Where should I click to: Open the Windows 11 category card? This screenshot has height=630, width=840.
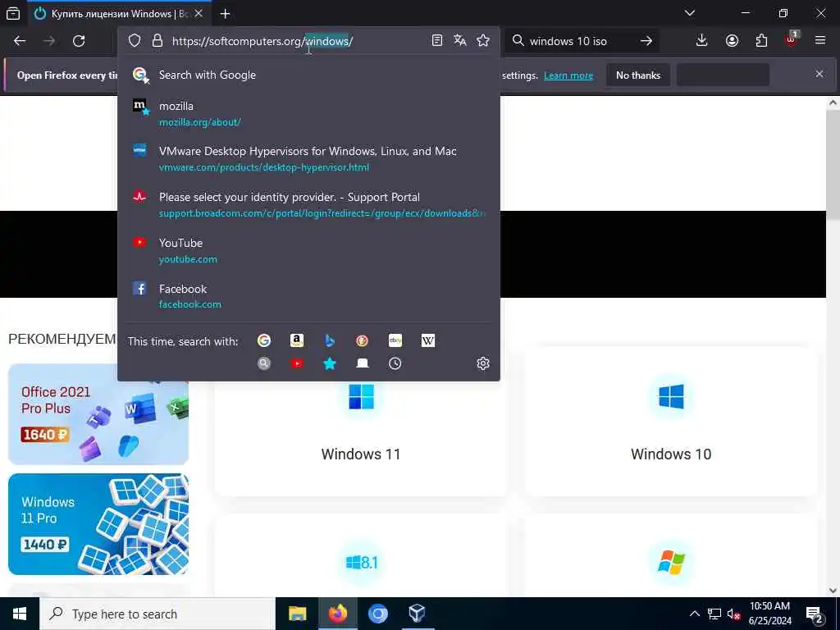[361, 423]
